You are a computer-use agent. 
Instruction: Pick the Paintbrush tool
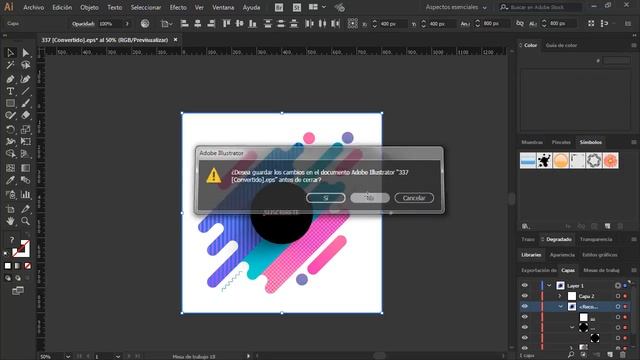pos(25,103)
